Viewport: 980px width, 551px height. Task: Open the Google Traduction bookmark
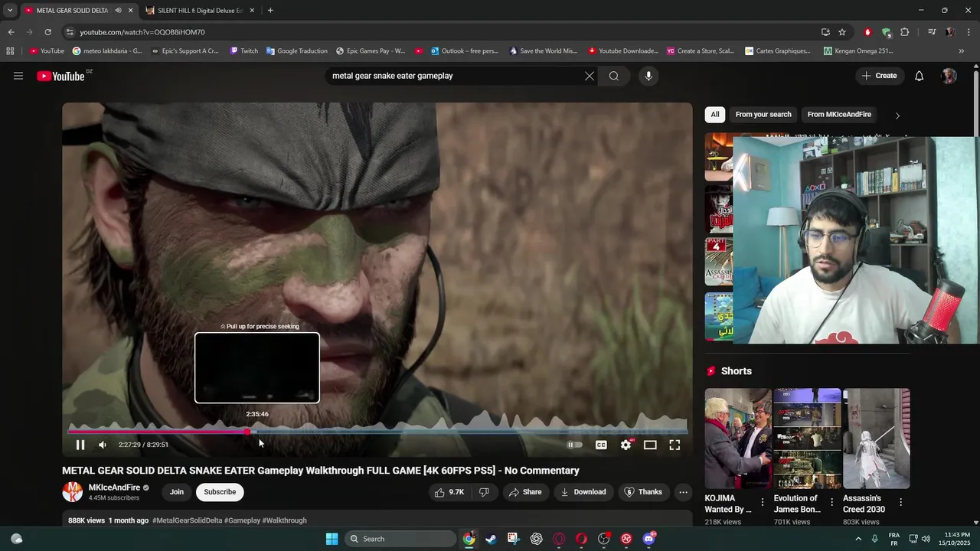tap(297, 51)
